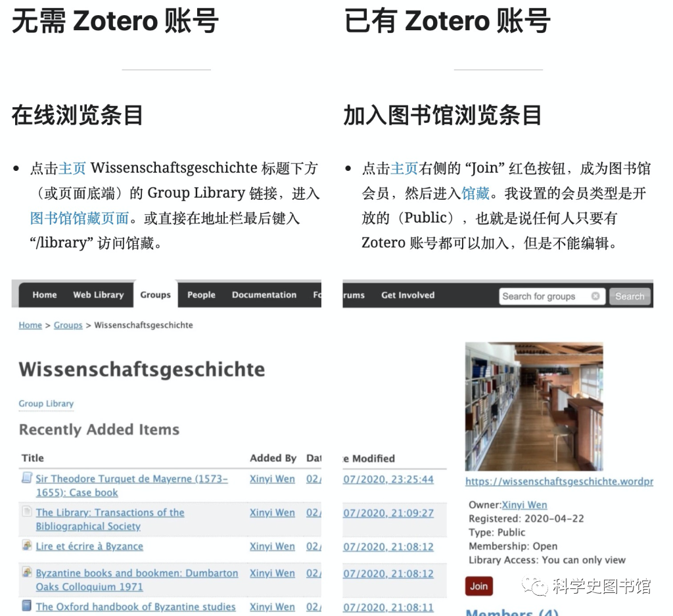Open Xinyi Wen in Lire et écrire row

point(273,547)
